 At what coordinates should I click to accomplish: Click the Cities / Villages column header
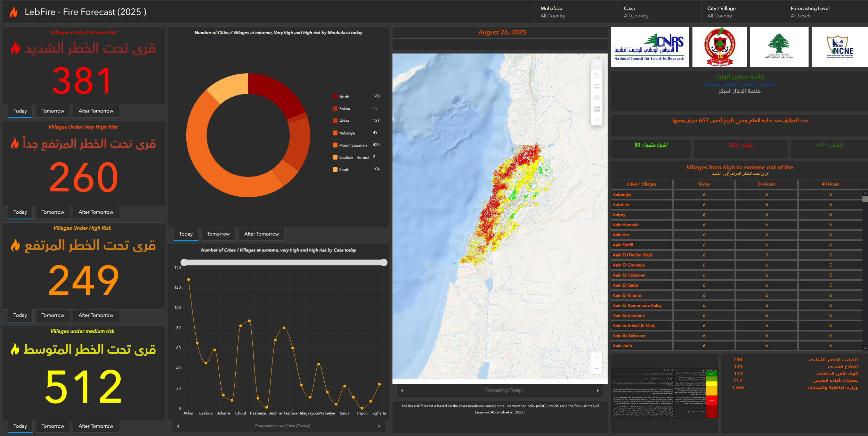642,184
